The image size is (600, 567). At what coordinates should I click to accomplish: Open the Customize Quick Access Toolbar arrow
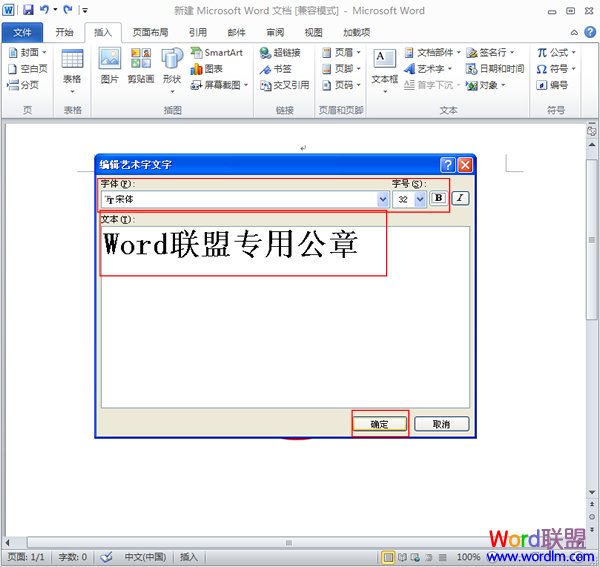click(x=85, y=10)
